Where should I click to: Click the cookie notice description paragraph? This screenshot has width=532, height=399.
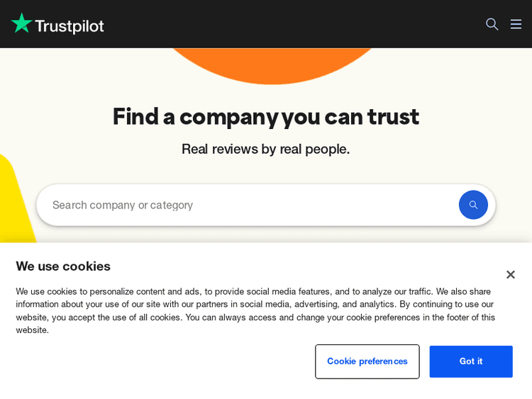coord(255,310)
